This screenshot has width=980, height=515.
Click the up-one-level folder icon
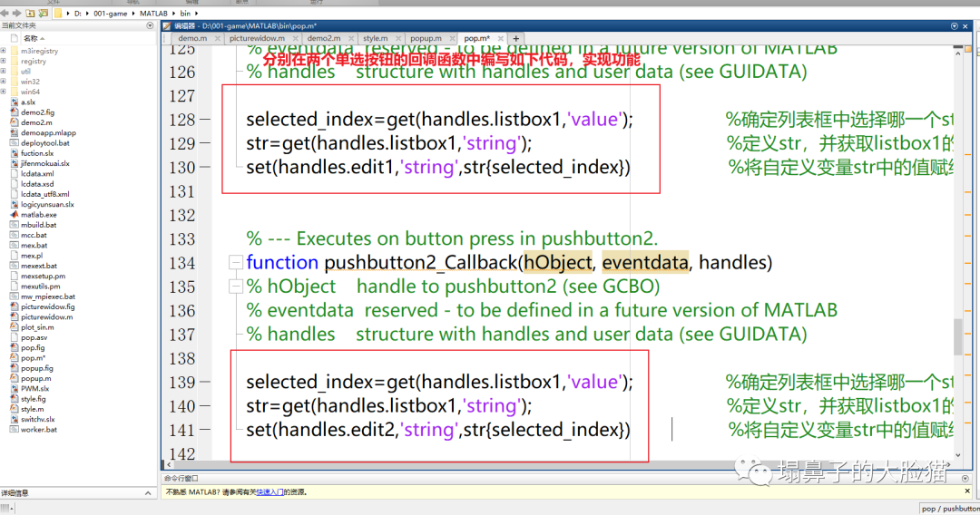coord(29,13)
